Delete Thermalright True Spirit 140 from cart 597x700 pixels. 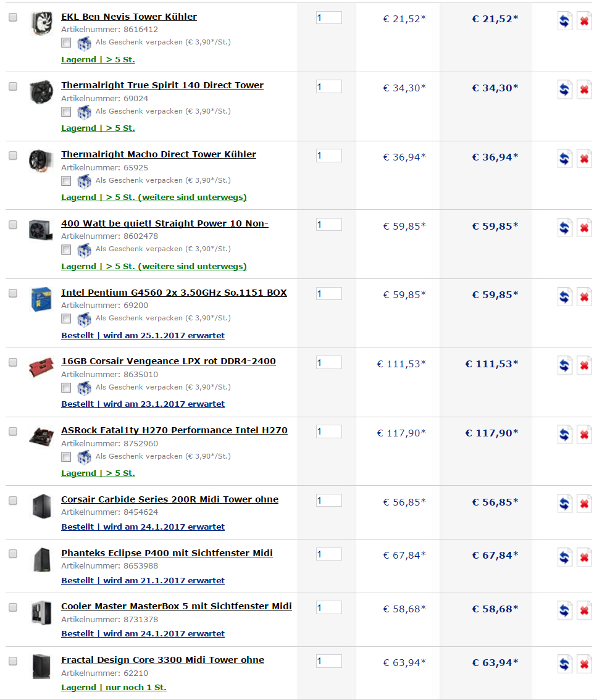pyautogui.click(x=584, y=90)
